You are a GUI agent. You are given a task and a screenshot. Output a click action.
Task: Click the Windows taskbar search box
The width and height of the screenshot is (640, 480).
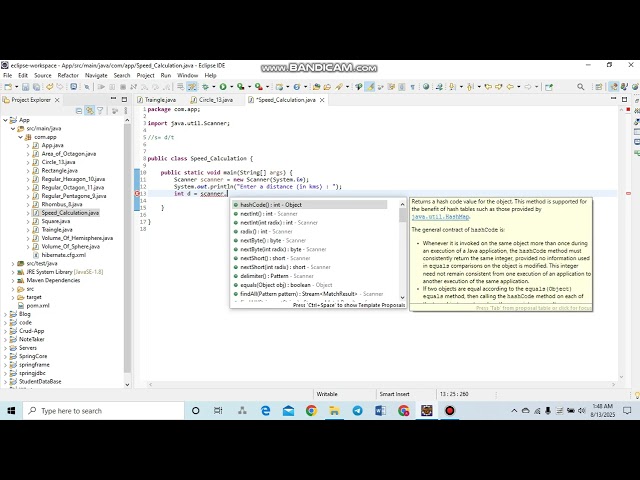(103, 411)
